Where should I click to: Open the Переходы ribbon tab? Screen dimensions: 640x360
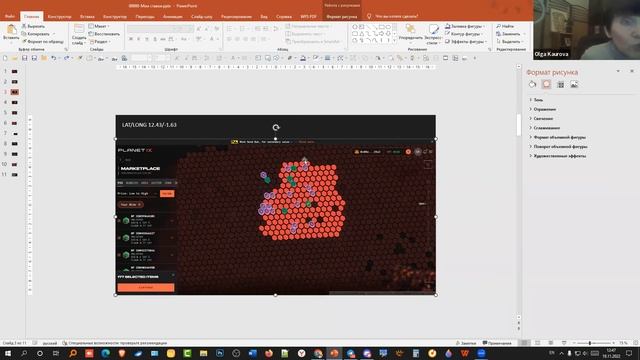tap(145, 17)
